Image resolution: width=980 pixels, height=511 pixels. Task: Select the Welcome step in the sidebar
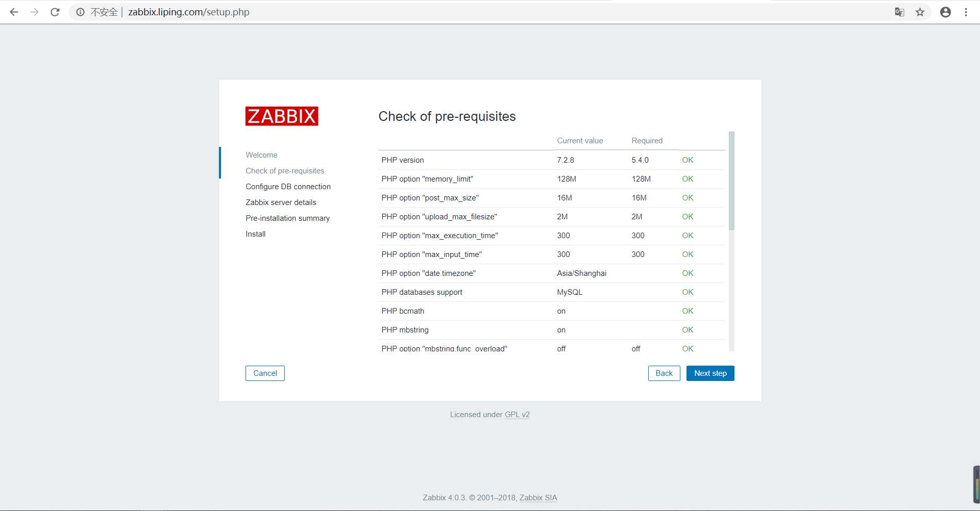coord(261,155)
